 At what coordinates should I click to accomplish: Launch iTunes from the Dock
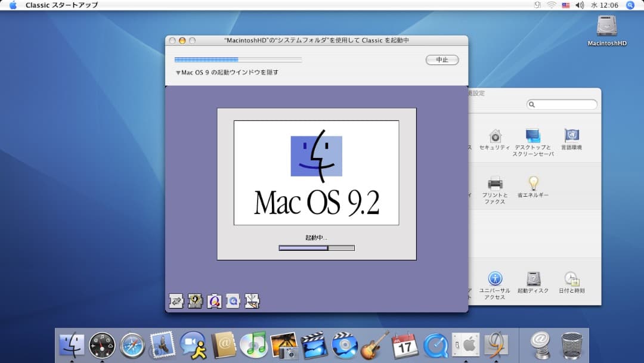pyautogui.click(x=253, y=345)
